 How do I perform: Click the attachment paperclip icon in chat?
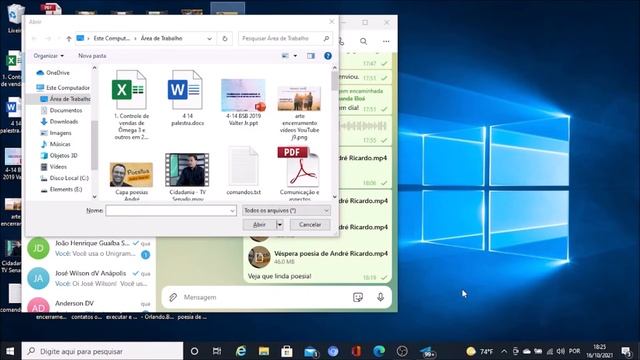coord(173,297)
